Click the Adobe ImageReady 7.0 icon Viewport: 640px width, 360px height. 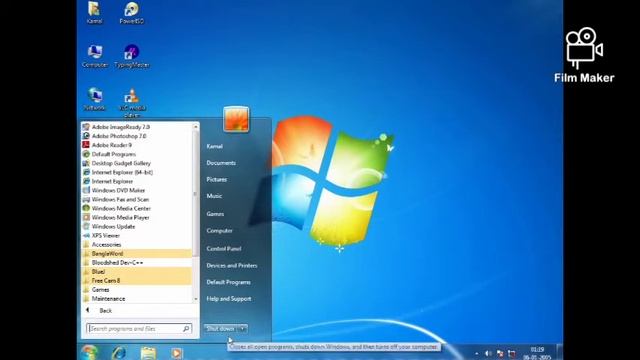(86, 127)
